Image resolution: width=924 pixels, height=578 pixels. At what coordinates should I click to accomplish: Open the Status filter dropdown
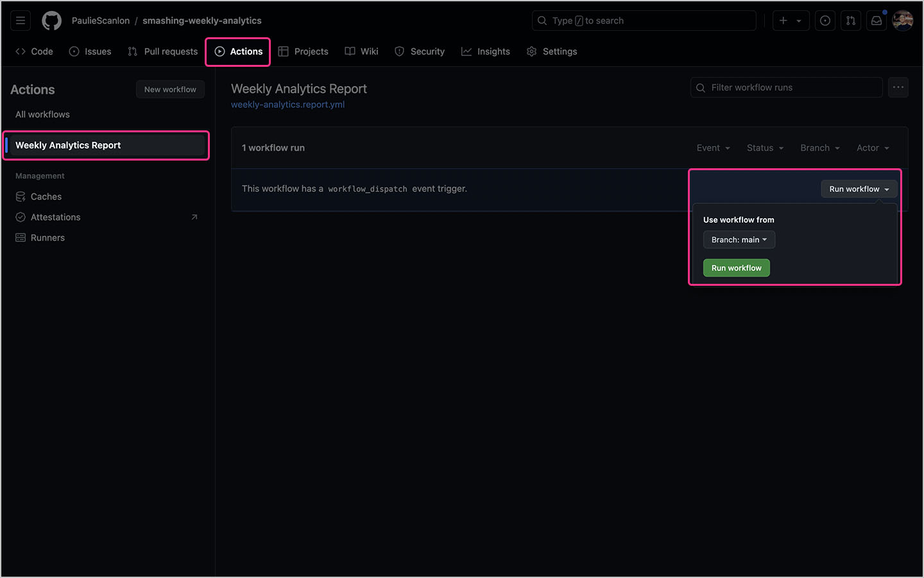pyautogui.click(x=764, y=148)
